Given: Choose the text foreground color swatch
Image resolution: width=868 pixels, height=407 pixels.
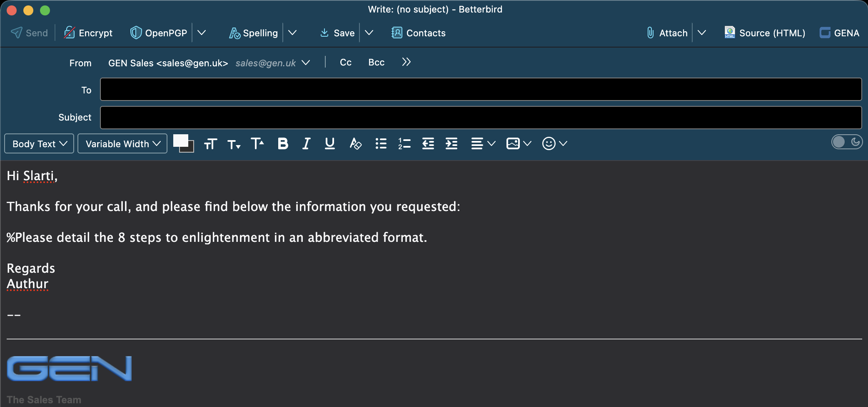Looking at the screenshot, I should coord(180,141).
